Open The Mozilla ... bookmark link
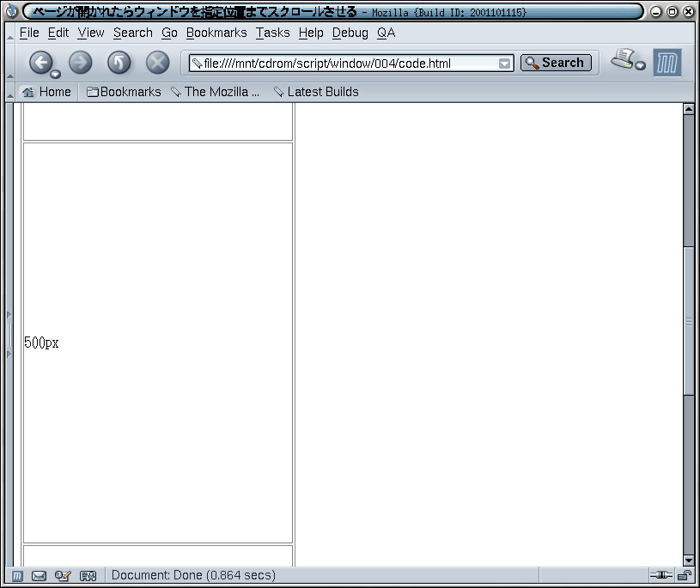This screenshot has height=588, width=700. coord(216,92)
